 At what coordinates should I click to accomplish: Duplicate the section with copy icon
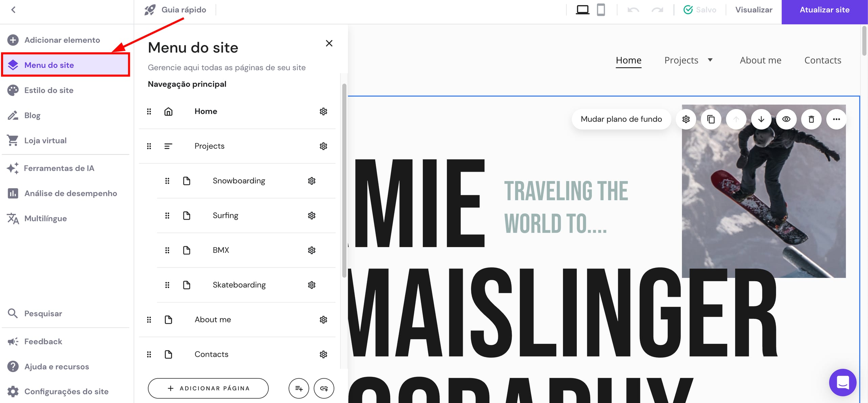711,119
